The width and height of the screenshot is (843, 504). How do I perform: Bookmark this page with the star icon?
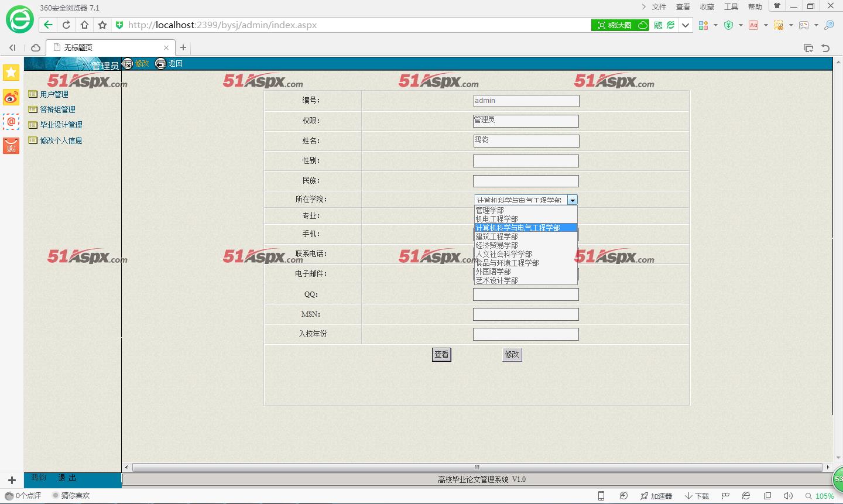[102, 25]
